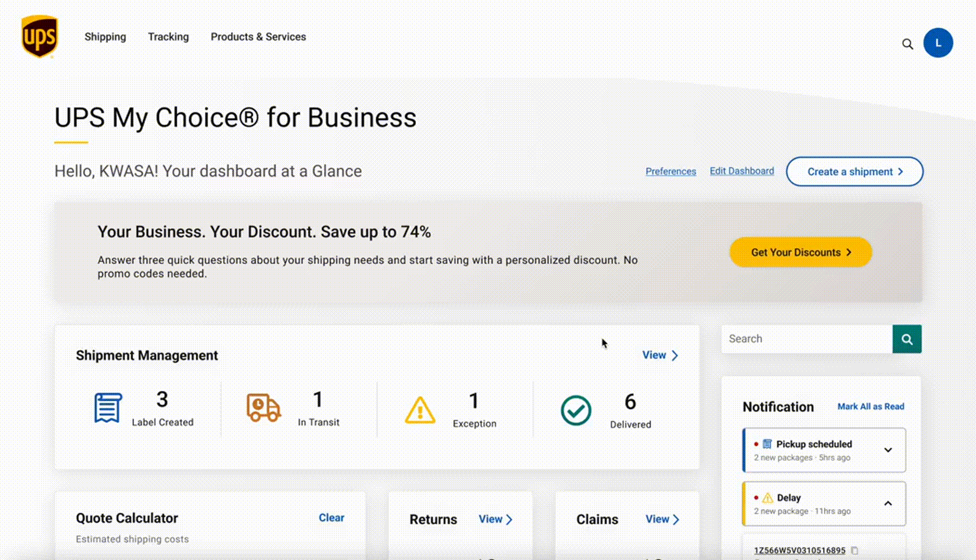Open the blue L profile avatar
Viewport: 976px width, 560px height.
point(938,43)
